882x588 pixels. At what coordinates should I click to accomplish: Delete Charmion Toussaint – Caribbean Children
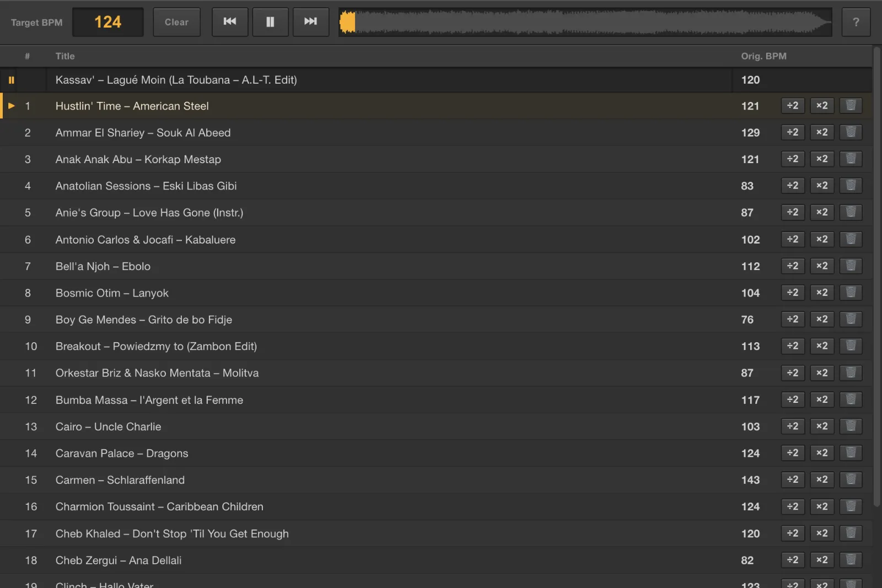click(851, 506)
